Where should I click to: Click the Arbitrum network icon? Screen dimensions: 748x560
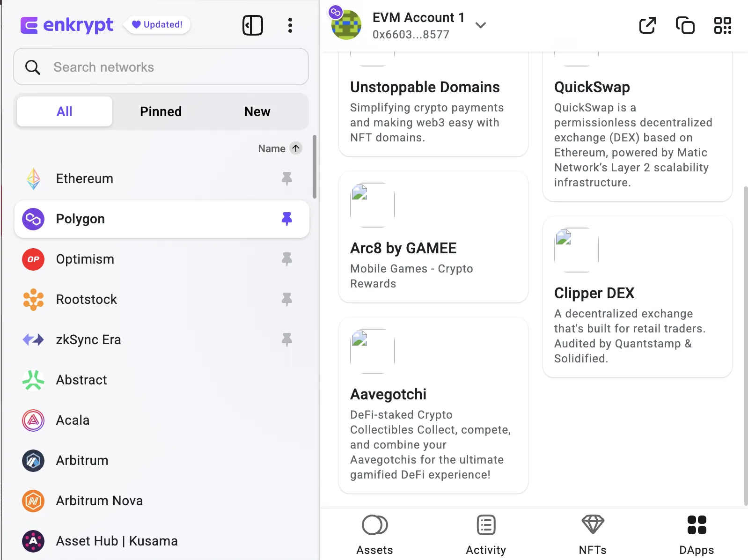[x=33, y=461]
